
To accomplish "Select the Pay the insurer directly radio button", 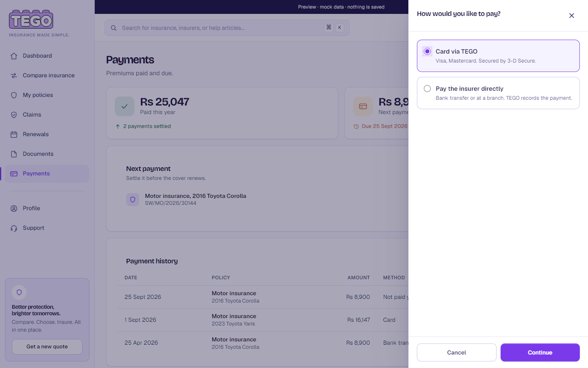I will click(x=427, y=89).
